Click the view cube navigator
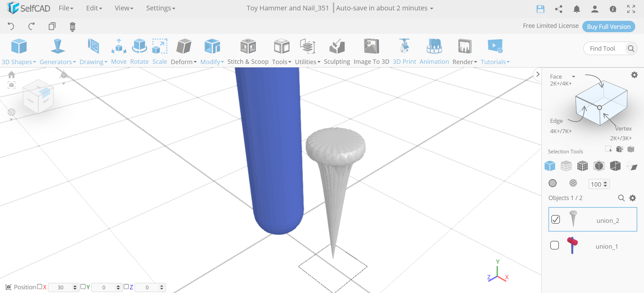Image resolution: width=644 pixels, height=293 pixels. 38,96
